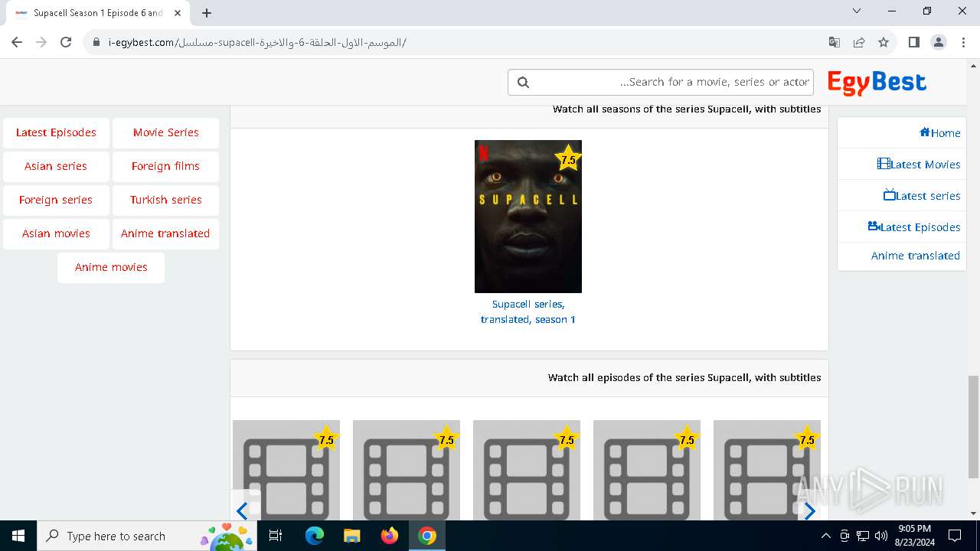Screen dimensions: 980x551
Task: Close the Supacell tab
Action: click(x=178, y=13)
